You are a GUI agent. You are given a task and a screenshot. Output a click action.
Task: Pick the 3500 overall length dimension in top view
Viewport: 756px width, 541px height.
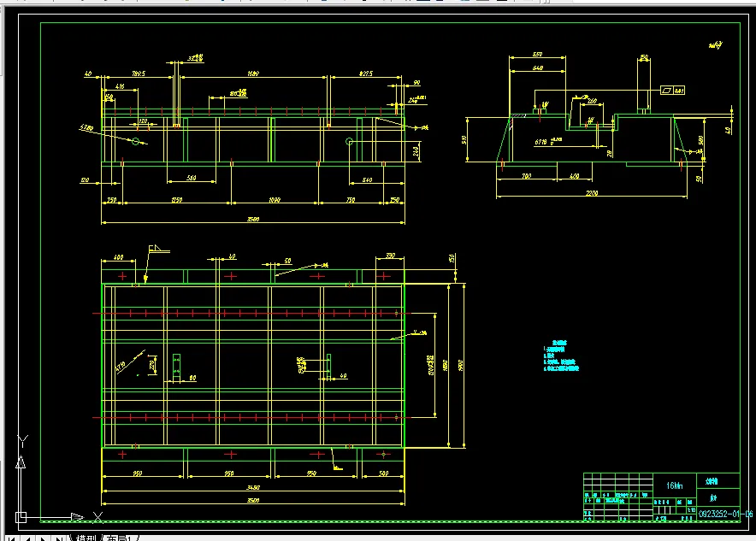pos(253,219)
